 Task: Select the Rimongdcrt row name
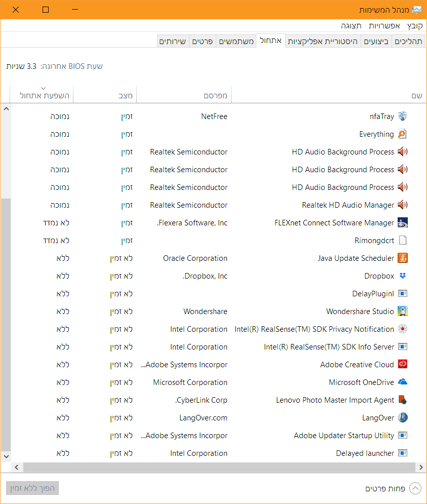pyautogui.click(x=374, y=240)
